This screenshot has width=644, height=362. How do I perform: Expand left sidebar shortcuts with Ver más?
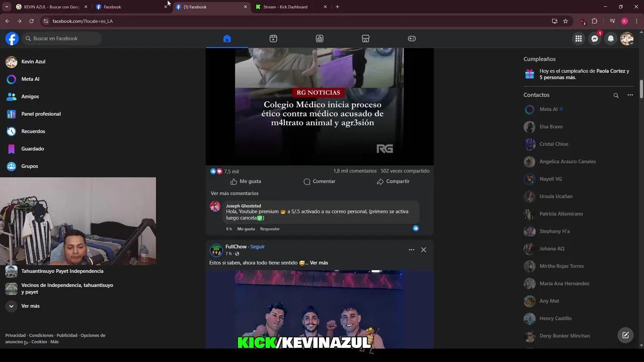(x=30, y=306)
